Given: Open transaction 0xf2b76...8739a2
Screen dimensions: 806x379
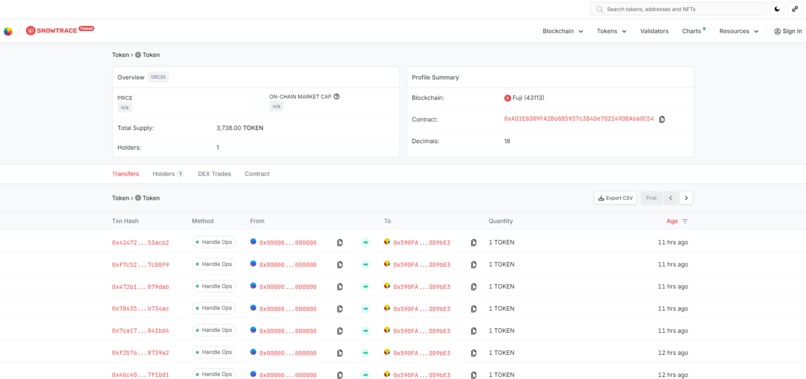Looking at the screenshot, I should (x=140, y=353).
